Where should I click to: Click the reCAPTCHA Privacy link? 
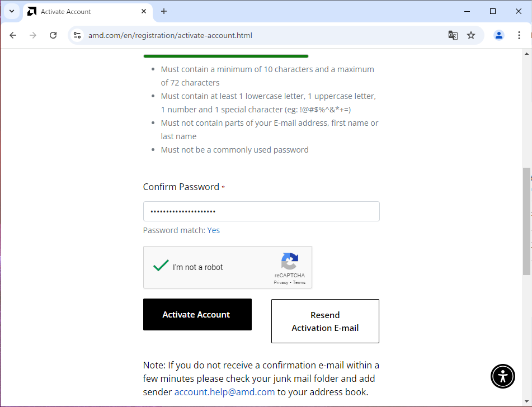[x=281, y=282]
